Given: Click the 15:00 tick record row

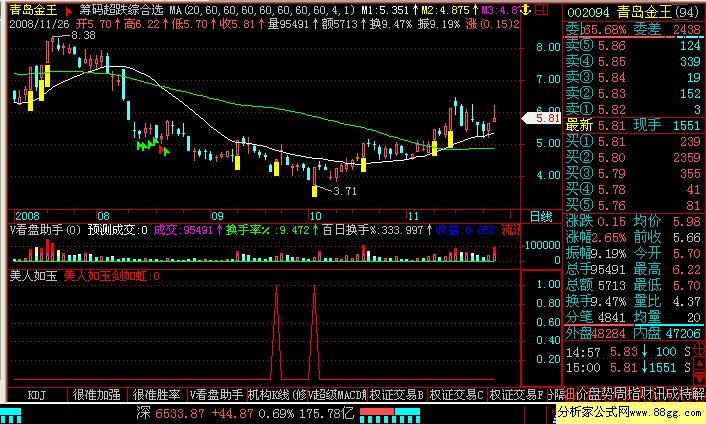Looking at the screenshot, I should (628, 367).
